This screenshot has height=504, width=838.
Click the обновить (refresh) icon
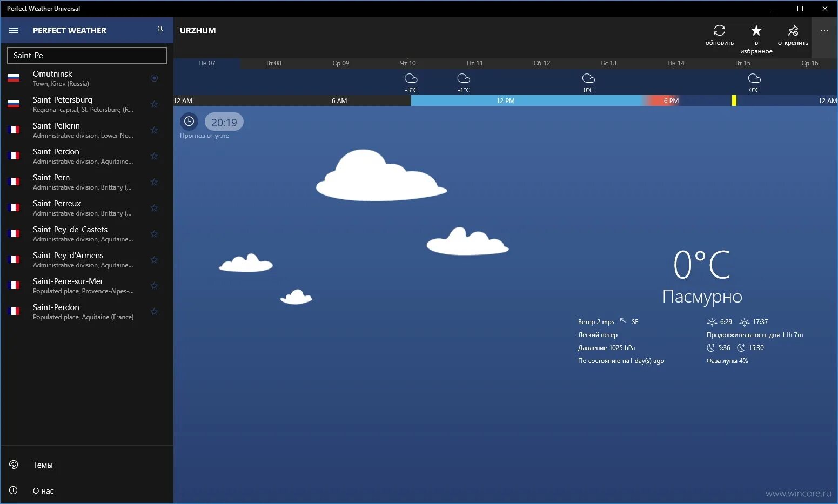tap(719, 31)
